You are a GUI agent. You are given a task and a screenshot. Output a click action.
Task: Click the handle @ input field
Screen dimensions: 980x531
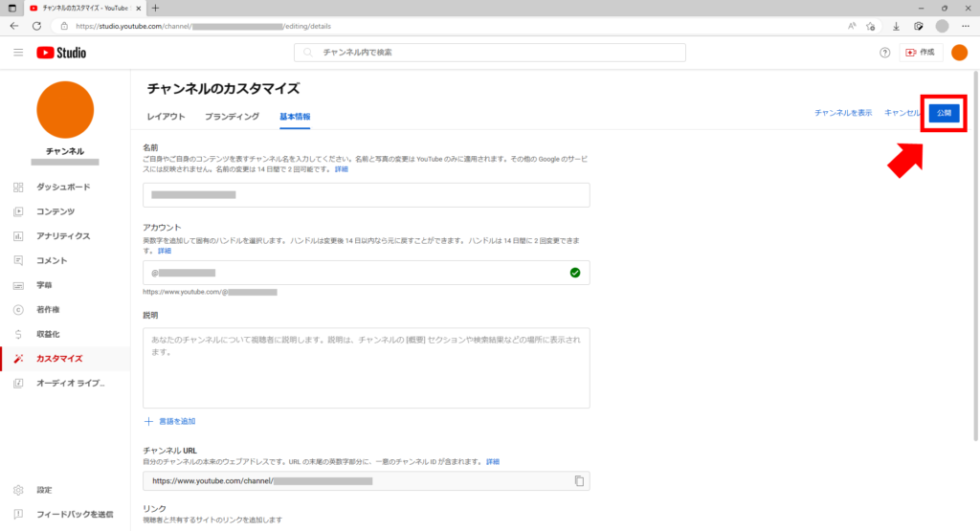[367, 273]
